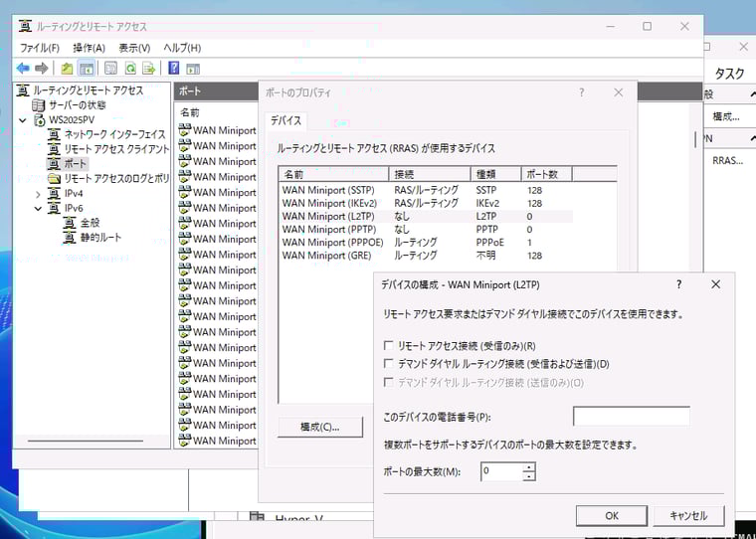Select the ポート node in the tree

[76, 164]
